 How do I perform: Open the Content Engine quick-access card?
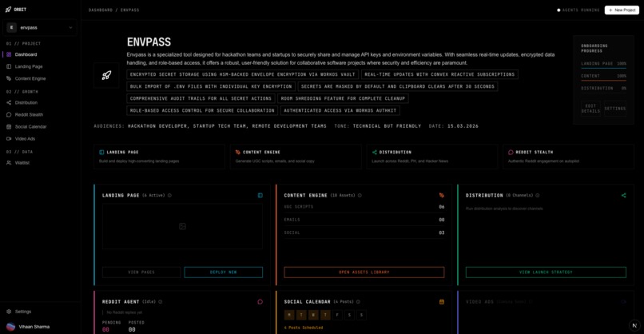296,157
